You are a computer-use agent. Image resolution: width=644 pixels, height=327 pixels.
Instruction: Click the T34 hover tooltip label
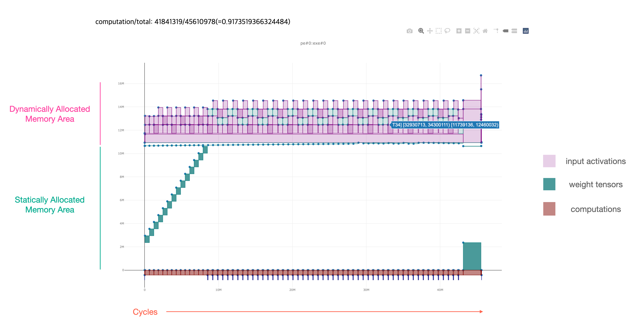coord(445,125)
